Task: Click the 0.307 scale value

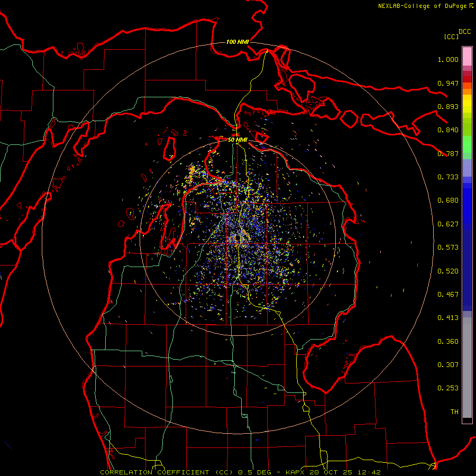Action: (x=448, y=365)
